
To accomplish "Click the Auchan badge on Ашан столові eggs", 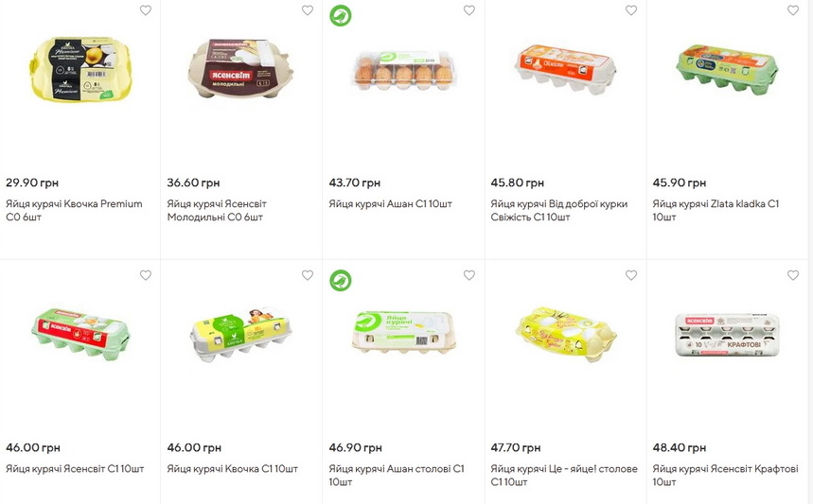I will click(340, 280).
